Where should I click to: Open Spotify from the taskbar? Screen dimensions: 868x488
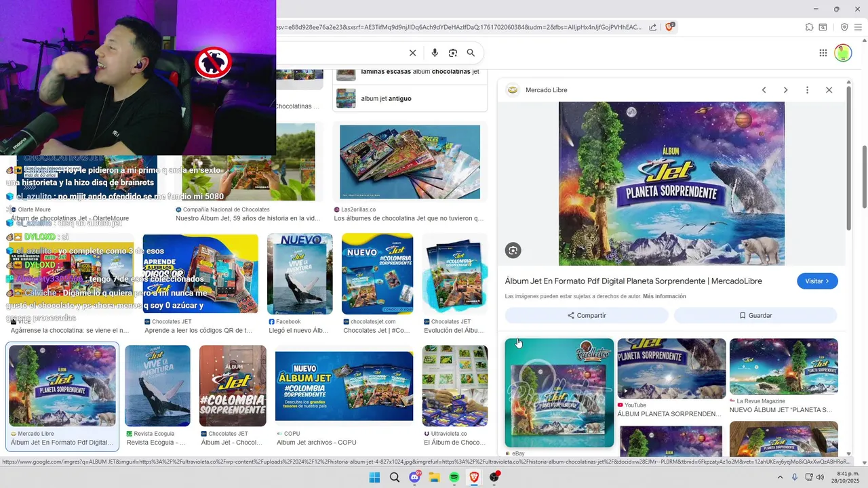[454, 477]
